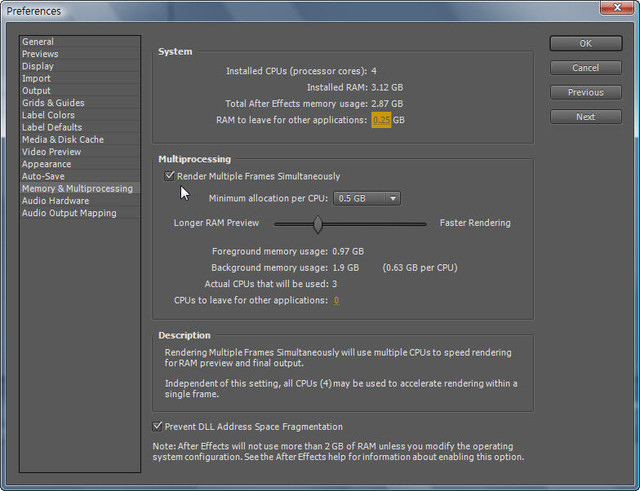Click the Total After Effects memory usage 2.87 GB

tap(387, 104)
